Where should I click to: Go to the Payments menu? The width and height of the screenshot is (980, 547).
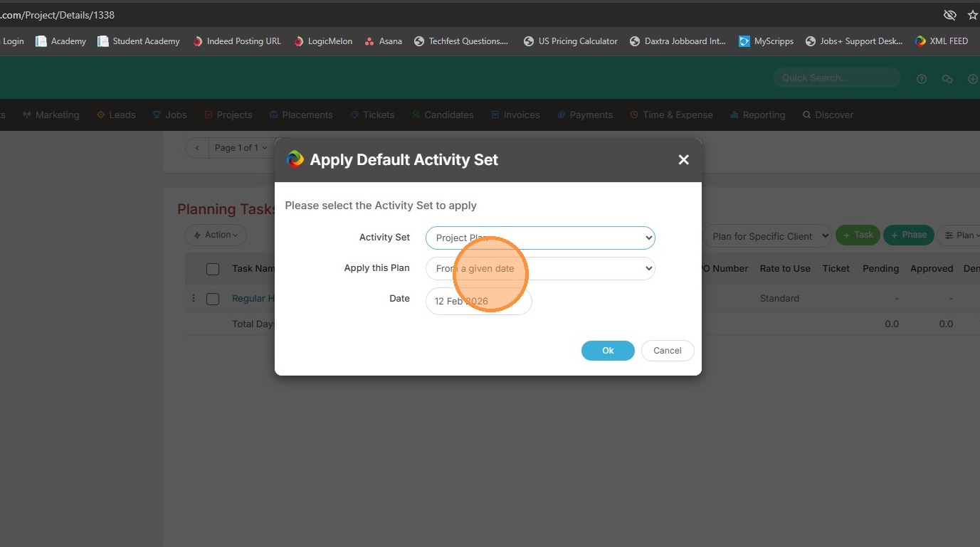pos(585,115)
